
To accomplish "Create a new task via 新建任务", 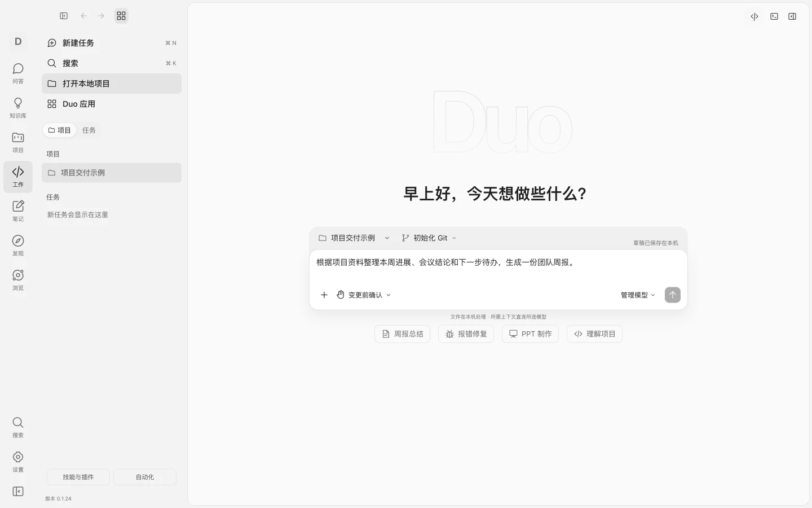I will click(112, 43).
